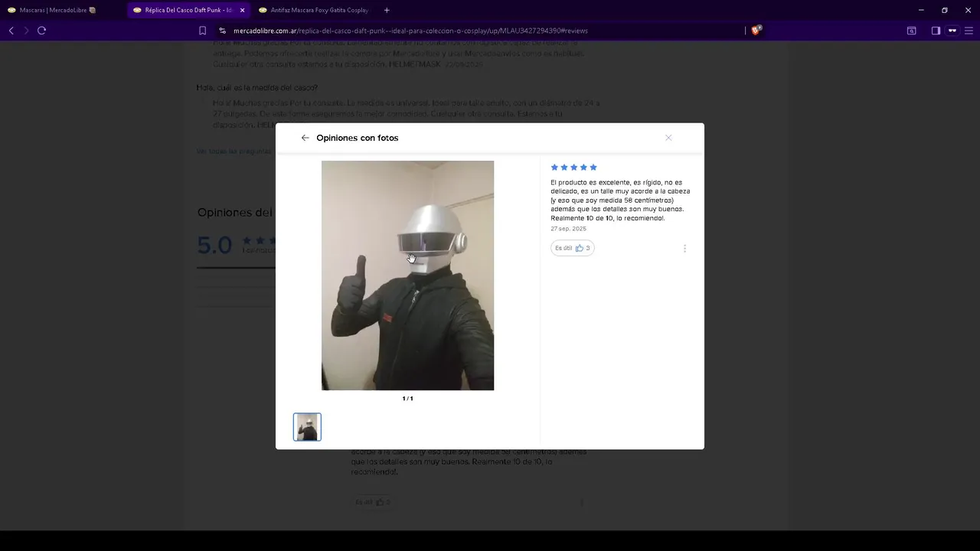The height and width of the screenshot is (551, 980).
Task: Click the 'Opiniones con fotos' title
Action: pos(358,138)
